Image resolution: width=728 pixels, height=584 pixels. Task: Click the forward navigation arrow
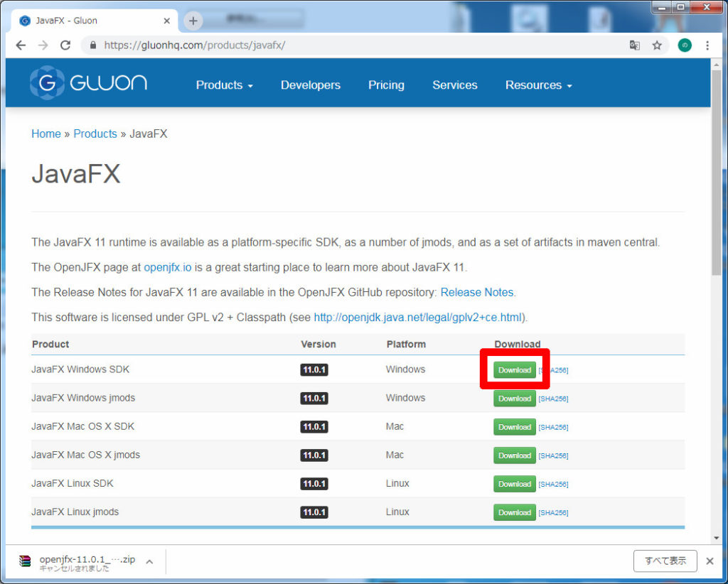click(43, 44)
